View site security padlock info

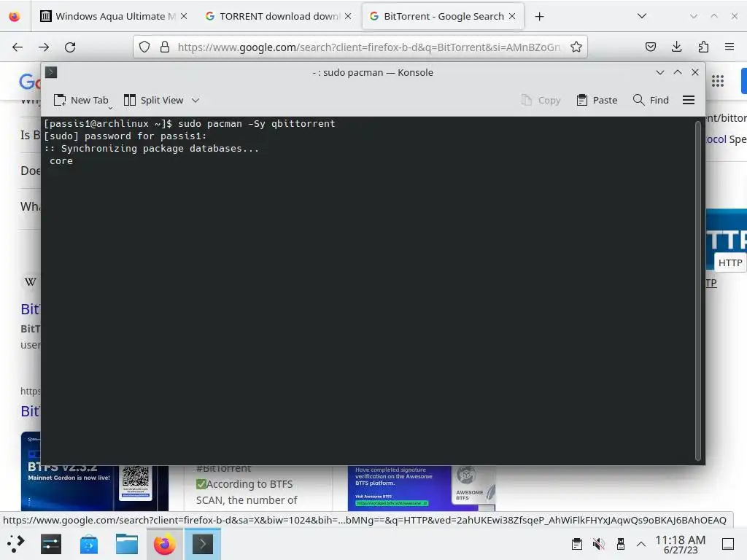[x=165, y=47]
